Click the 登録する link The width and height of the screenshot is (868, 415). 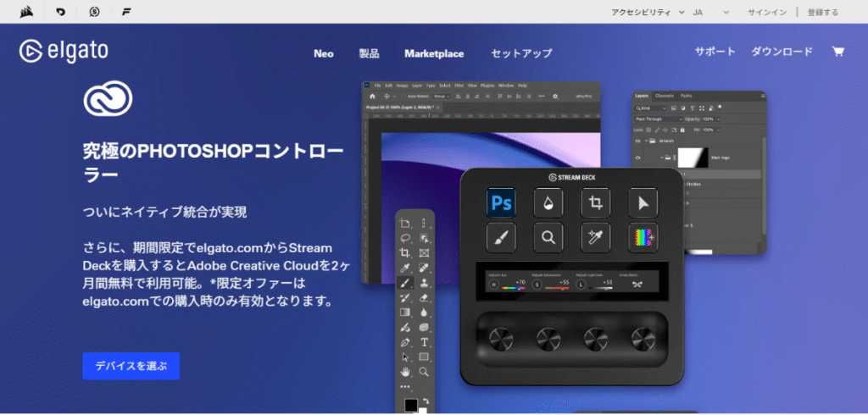(822, 12)
